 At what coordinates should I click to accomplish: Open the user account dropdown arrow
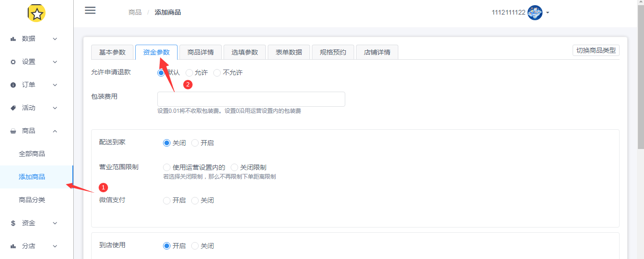coord(548,13)
